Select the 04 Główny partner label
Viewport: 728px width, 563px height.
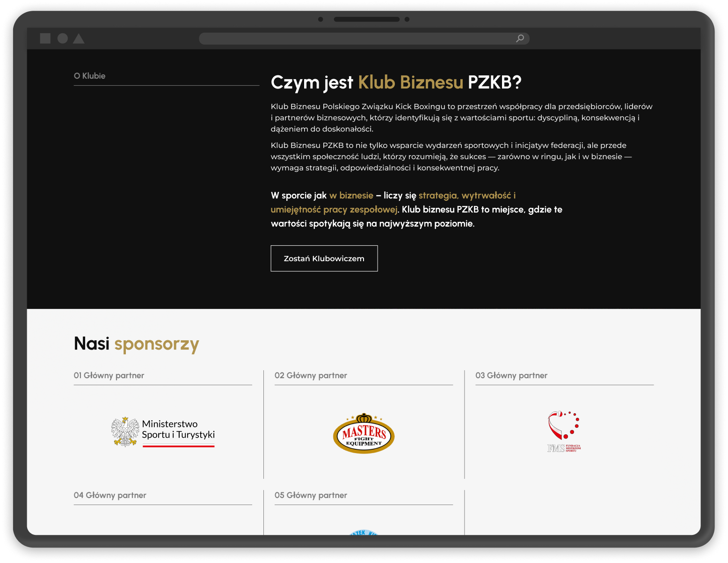tap(110, 495)
